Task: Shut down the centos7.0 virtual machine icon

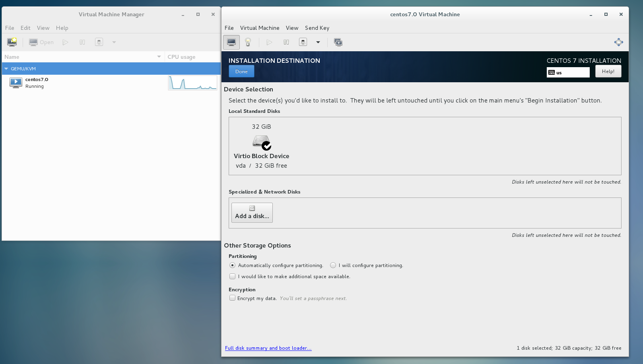Action: 303,42
